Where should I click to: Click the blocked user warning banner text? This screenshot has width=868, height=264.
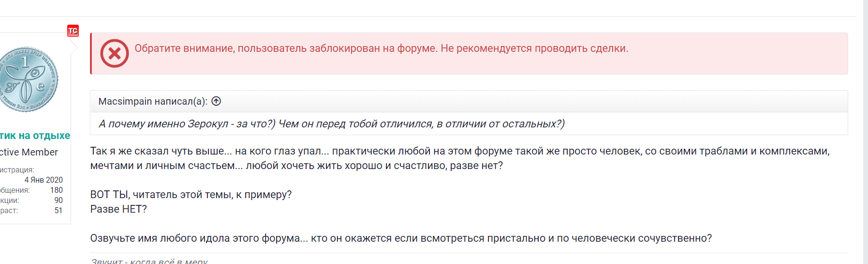[382, 48]
